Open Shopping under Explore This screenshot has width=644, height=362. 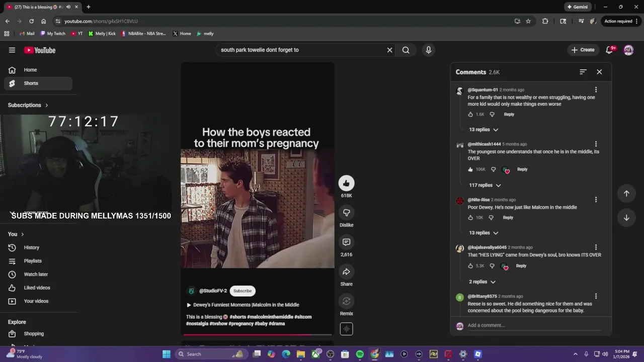click(38, 334)
